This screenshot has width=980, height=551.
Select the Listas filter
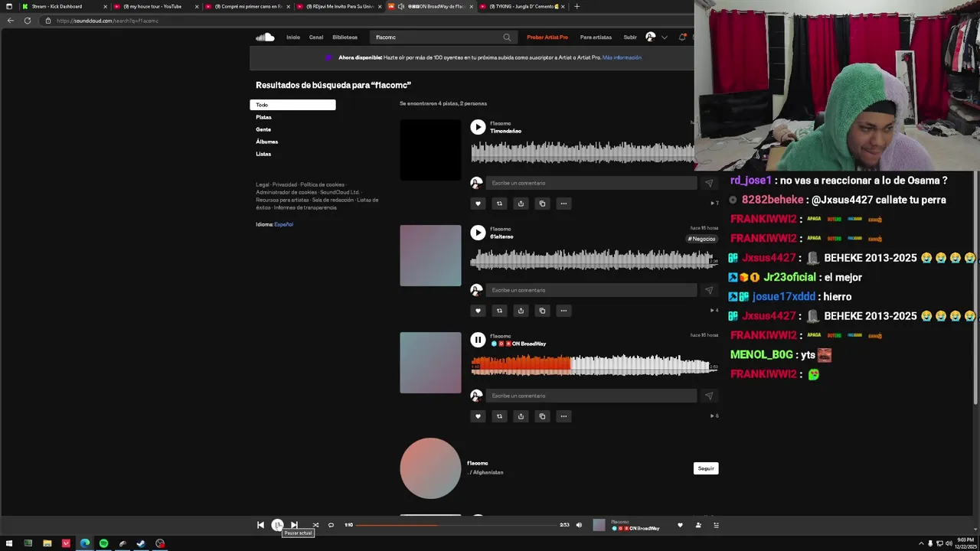click(x=263, y=154)
